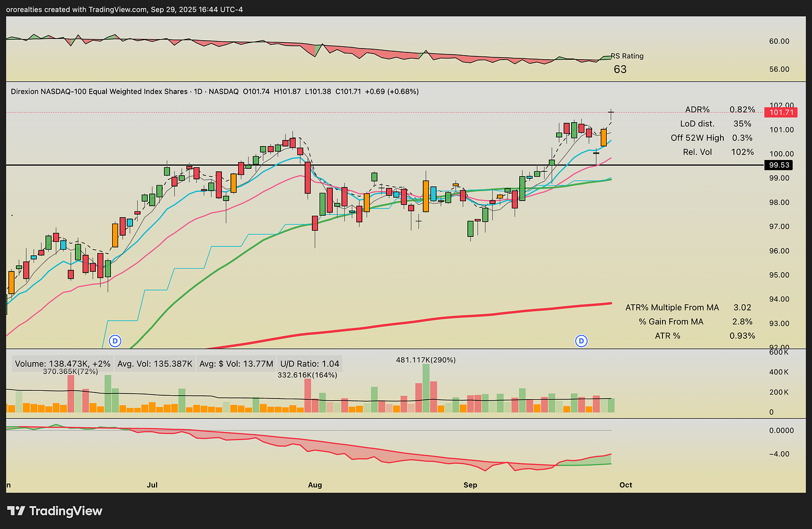Click the left dividend D marker
The image size is (812, 529).
pos(115,340)
